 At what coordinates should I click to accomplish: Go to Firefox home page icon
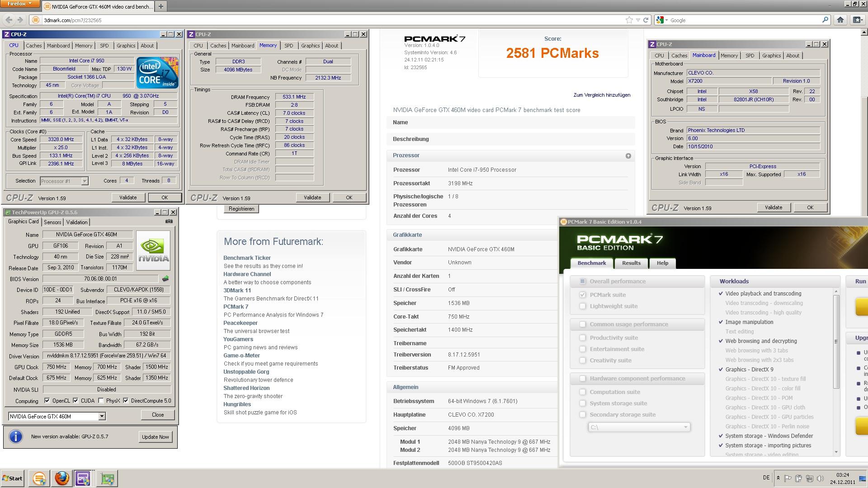point(840,20)
